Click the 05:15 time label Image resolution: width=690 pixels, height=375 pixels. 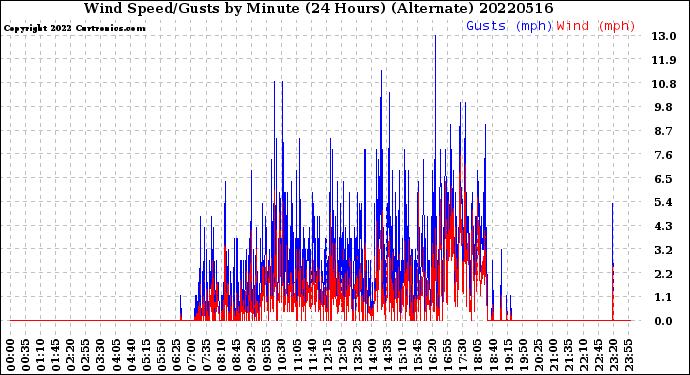point(146,355)
